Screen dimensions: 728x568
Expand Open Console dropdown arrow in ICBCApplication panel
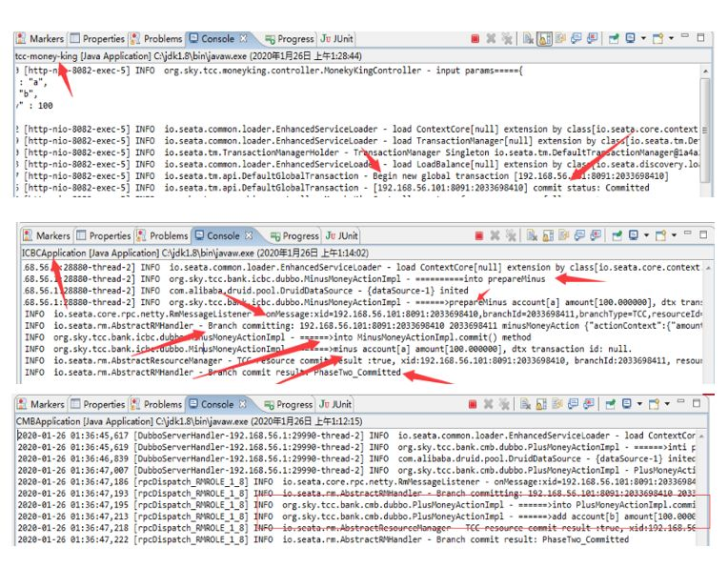(x=674, y=235)
